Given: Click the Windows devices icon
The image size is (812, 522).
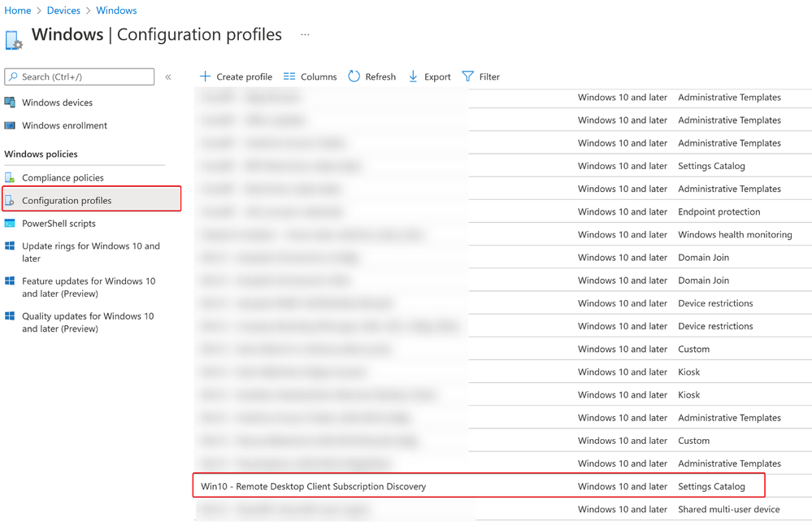Looking at the screenshot, I should 10,102.
